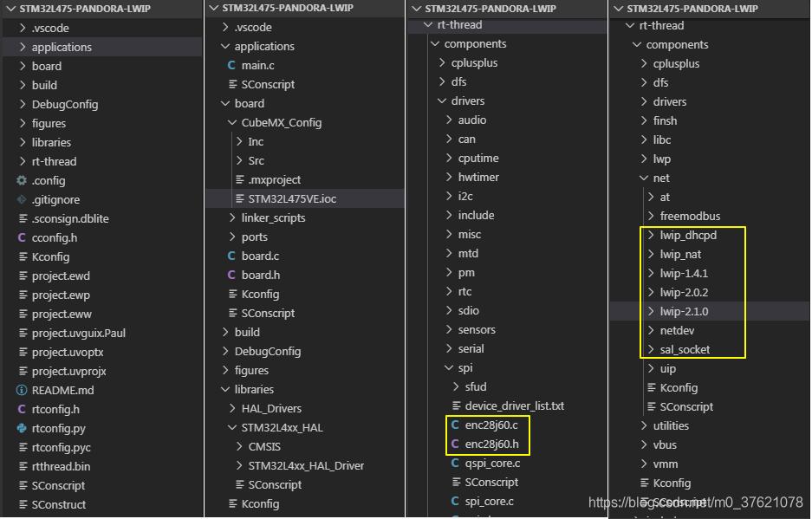Click the C file icon beside cconfig.h

(22, 237)
